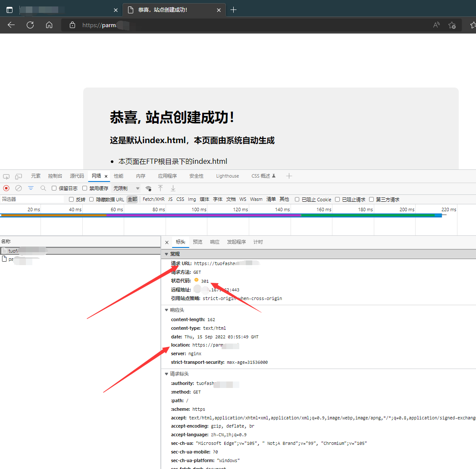Enable the 保留日志 checkbox

(54, 188)
